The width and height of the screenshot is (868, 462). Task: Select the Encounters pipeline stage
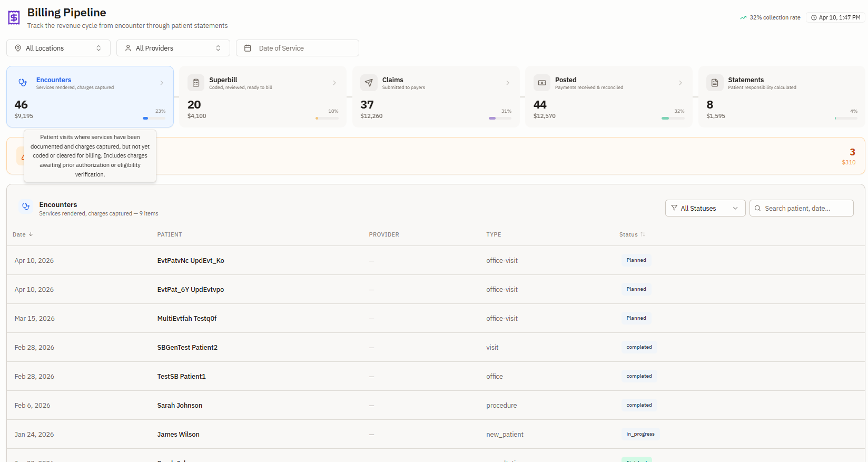[x=90, y=96]
